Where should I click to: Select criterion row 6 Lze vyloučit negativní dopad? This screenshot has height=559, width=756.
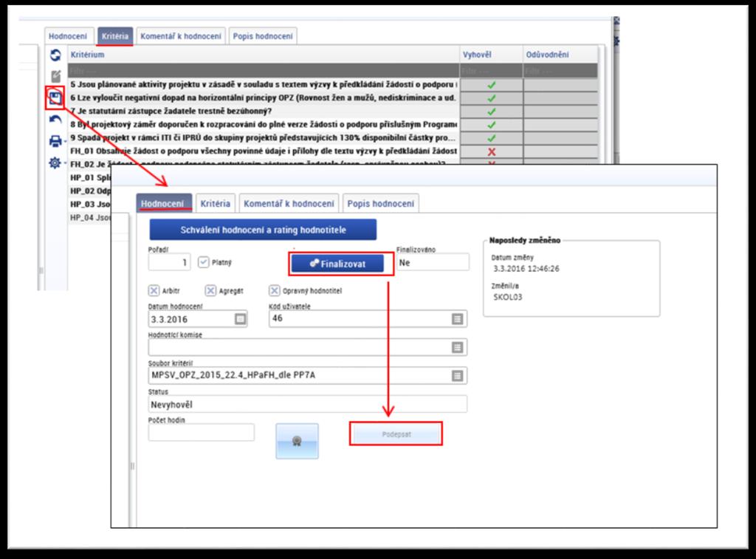tap(264, 98)
